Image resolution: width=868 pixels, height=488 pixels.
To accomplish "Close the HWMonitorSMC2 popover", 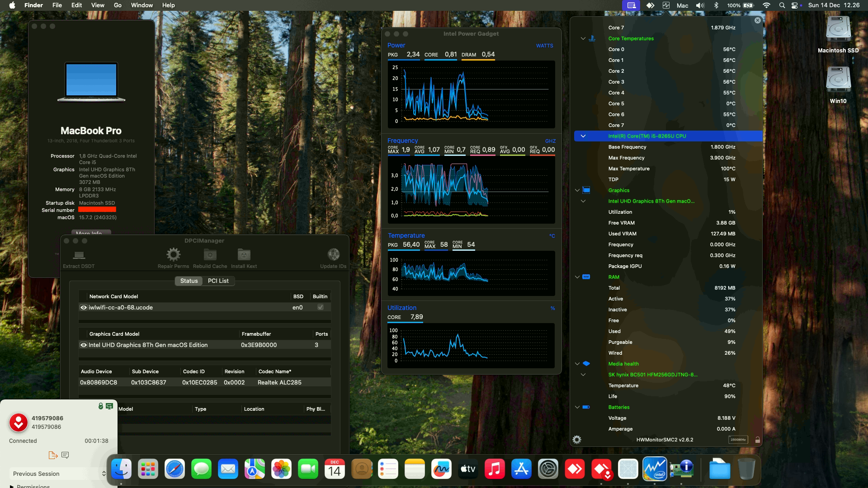I will [x=758, y=20].
